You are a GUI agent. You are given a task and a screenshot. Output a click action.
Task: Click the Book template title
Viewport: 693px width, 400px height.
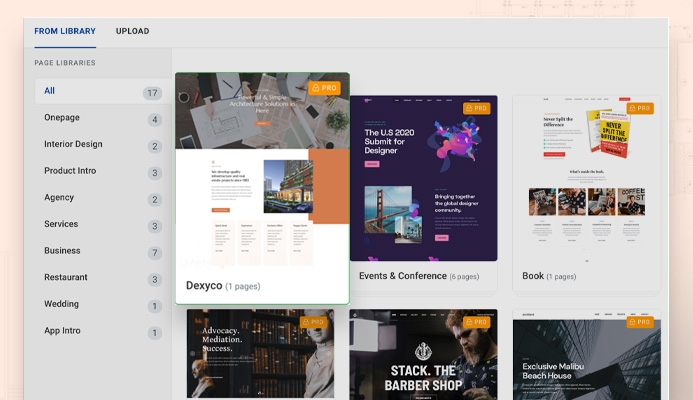tap(533, 276)
